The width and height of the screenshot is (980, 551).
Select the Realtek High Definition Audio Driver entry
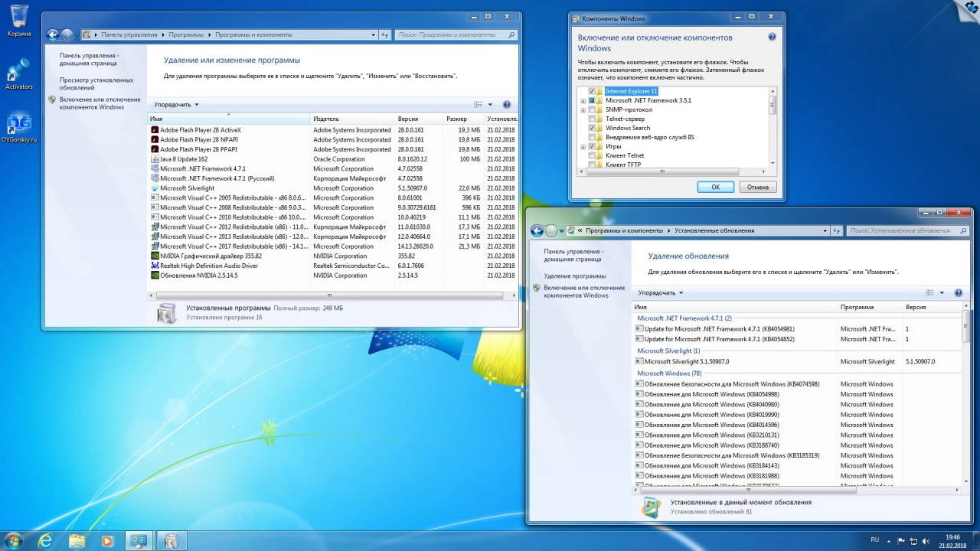(x=334, y=266)
